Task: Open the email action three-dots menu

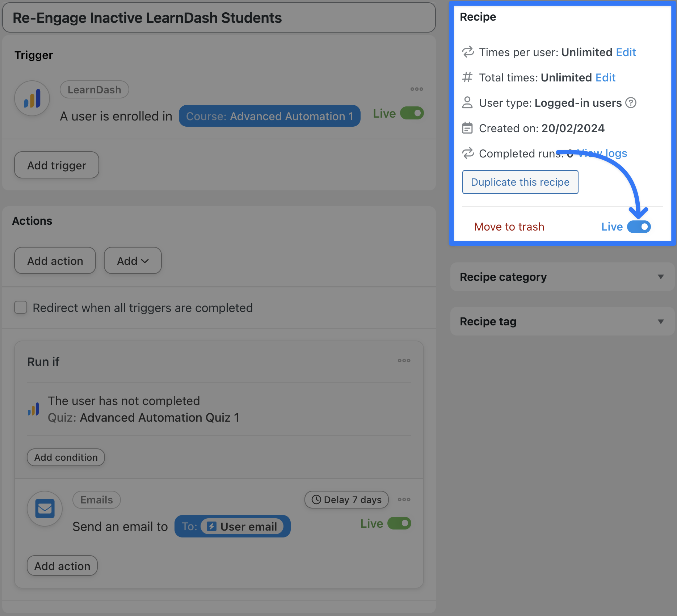Action: (x=404, y=499)
